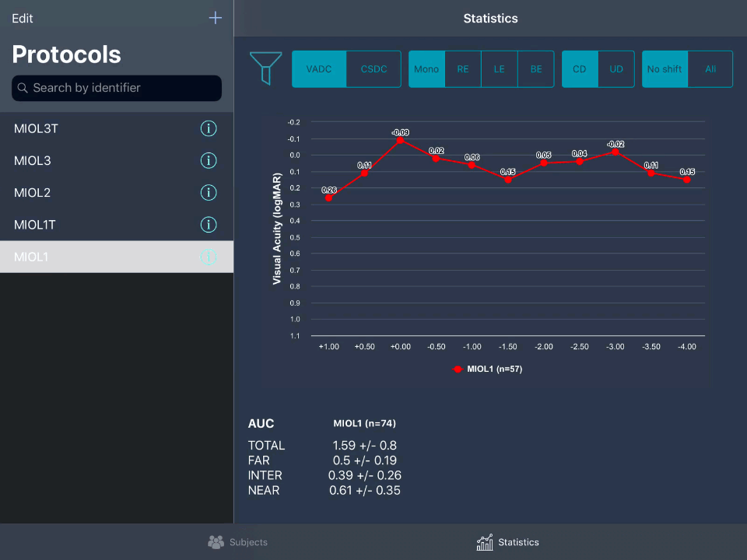Click the Protocols heading
Viewport: 747px width, 560px height.
(66, 54)
